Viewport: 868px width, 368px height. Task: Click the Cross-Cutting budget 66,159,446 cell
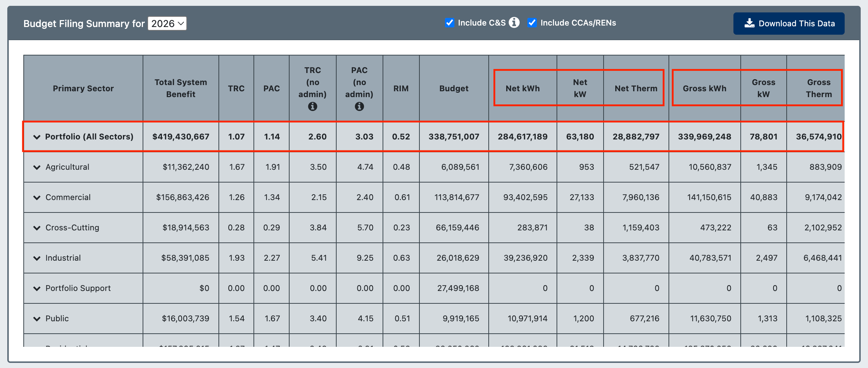coord(454,227)
